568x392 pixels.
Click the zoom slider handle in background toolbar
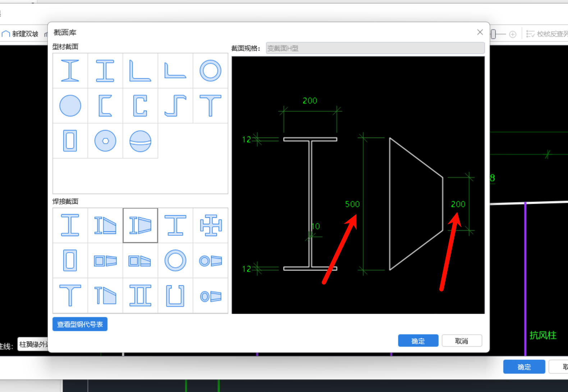click(x=493, y=34)
